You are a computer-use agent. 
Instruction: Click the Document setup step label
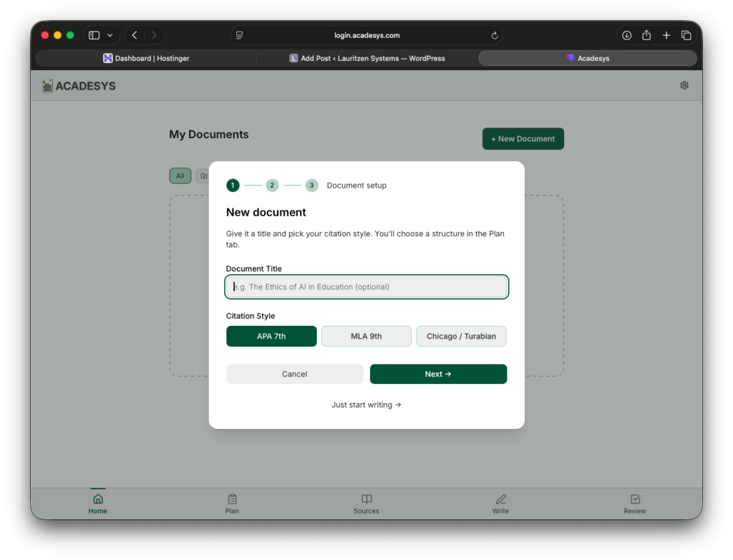point(356,185)
